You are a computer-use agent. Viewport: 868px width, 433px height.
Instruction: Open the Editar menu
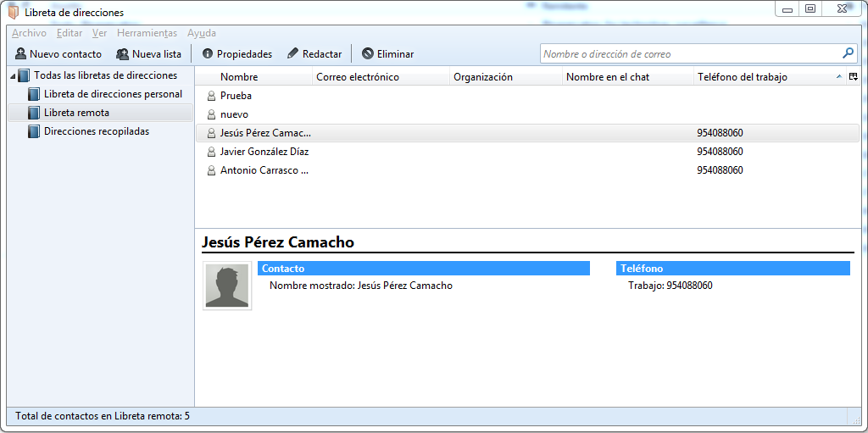[70, 33]
